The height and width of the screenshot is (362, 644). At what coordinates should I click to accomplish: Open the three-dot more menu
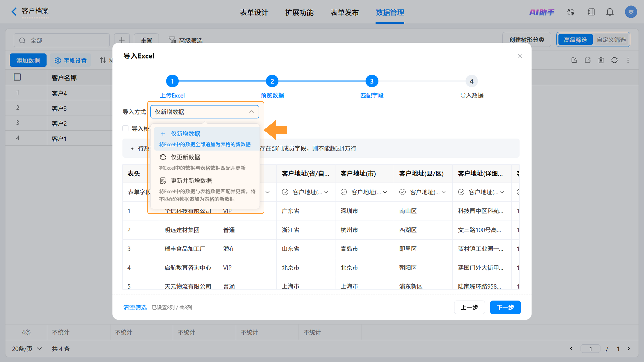[x=628, y=60]
